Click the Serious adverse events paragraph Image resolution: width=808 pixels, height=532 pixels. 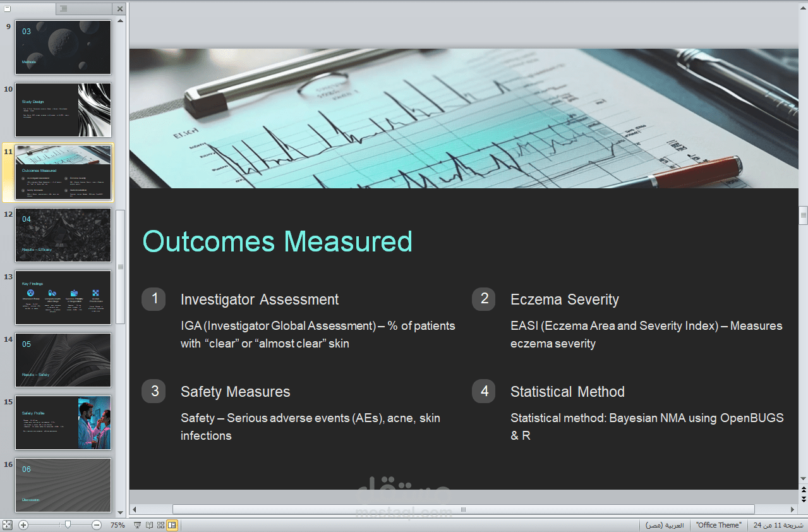[x=310, y=426]
